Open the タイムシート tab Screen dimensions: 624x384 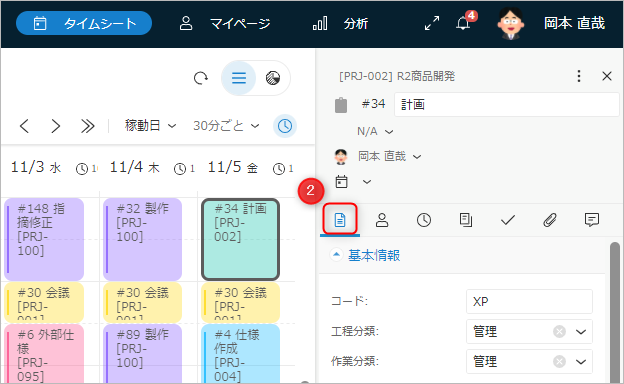click(84, 23)
